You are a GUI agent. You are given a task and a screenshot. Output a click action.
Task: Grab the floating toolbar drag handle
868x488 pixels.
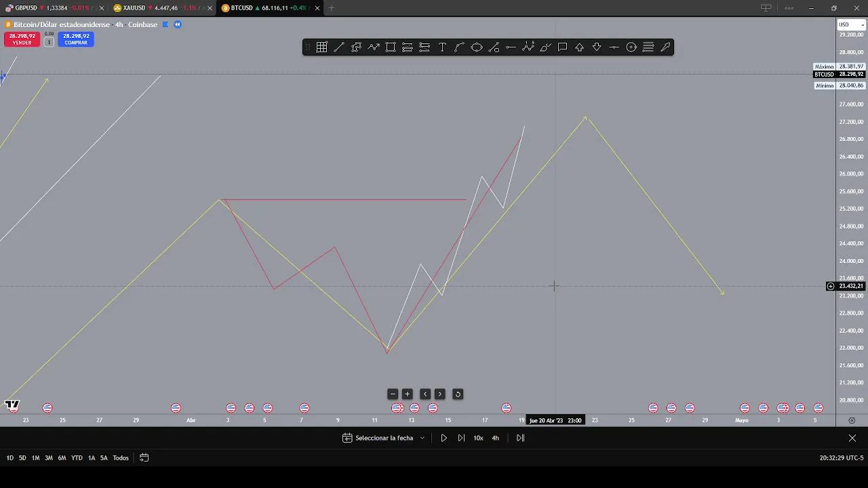coord(308,47)
